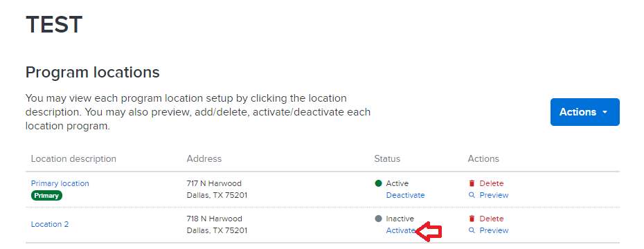Screen dimensions: 644x249
Task: Click magnifier preview icon for Location 2
Action: click(472, 230)
